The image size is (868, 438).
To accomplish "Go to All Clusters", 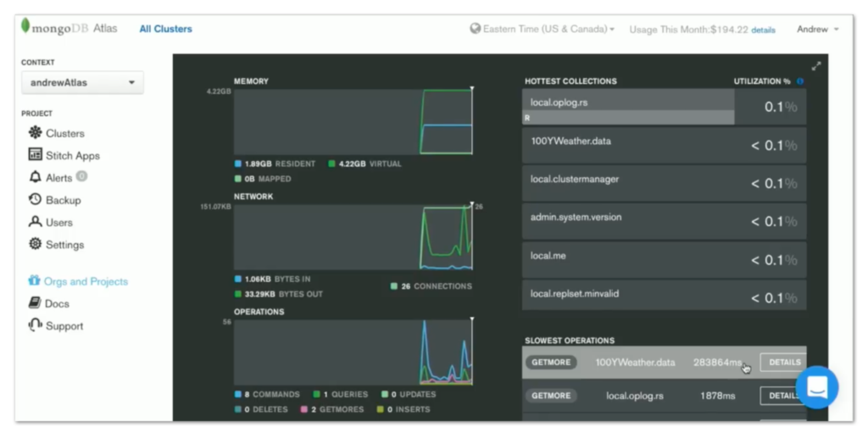I will (x=165, y=29).
